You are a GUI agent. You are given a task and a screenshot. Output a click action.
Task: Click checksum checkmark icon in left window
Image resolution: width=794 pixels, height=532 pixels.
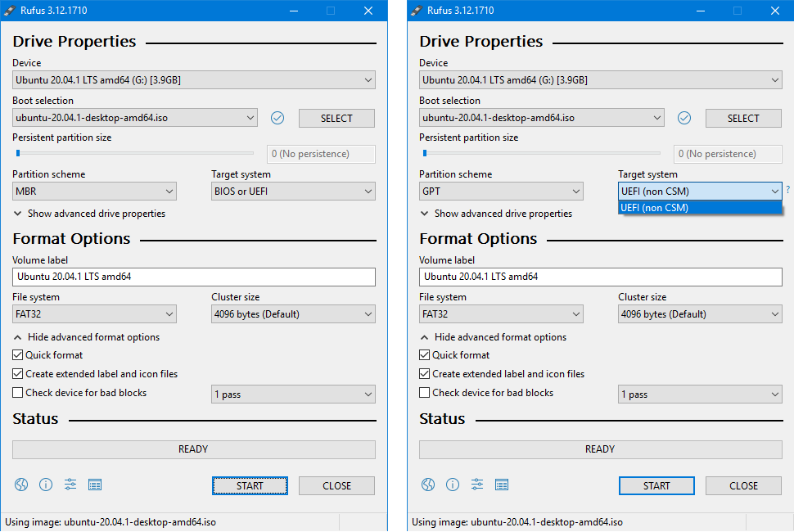277,118
